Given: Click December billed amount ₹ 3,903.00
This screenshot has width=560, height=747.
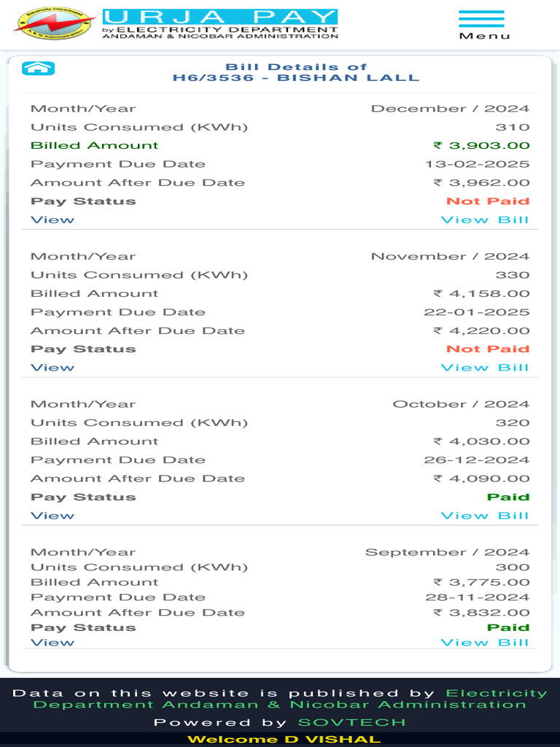Looking at the screenshot, I should click(x=481, y=145).
